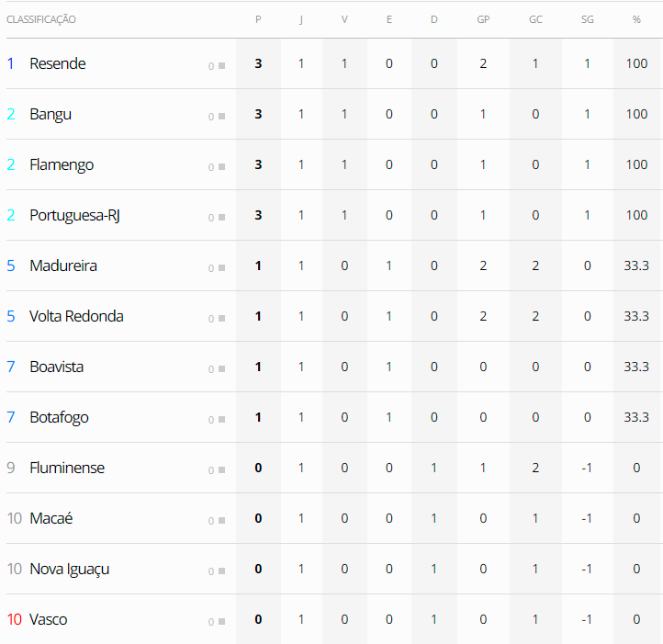Screen dimensions: 663x644
Task: Click the position-change square icon beside Resende
Action: [221, 66]
